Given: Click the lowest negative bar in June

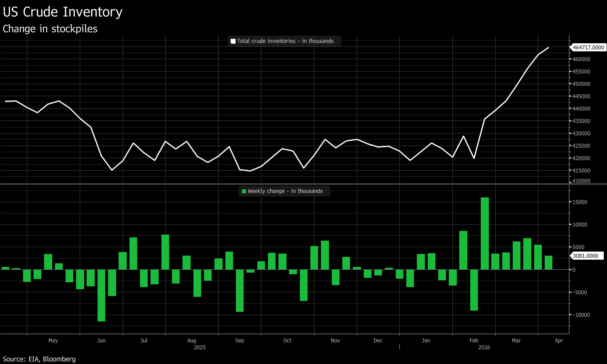Looking at the screenshot, I should point(101,295).
